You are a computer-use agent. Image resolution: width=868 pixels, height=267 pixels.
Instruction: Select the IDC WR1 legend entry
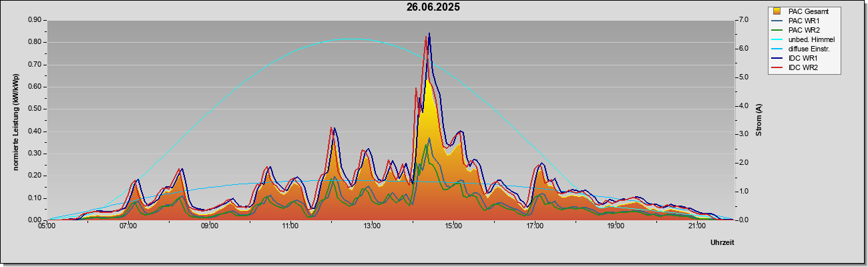(804, 58)
